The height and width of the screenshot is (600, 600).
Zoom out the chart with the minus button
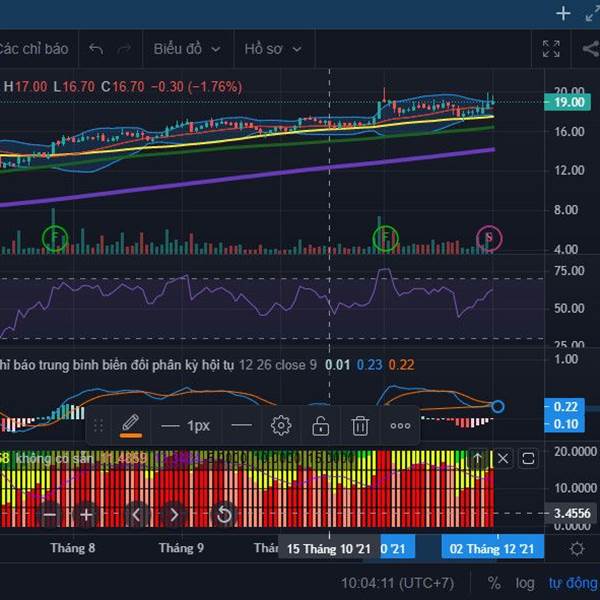(x=50, y=515)
